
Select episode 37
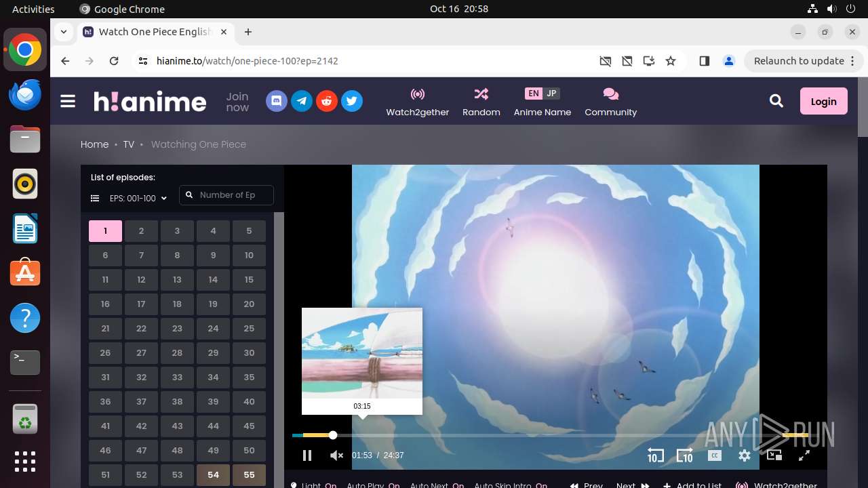coord(141,402)
